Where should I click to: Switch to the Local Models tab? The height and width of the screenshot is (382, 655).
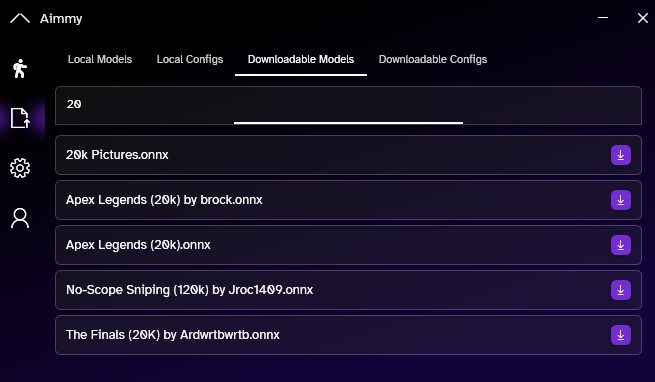coord(100,59)
